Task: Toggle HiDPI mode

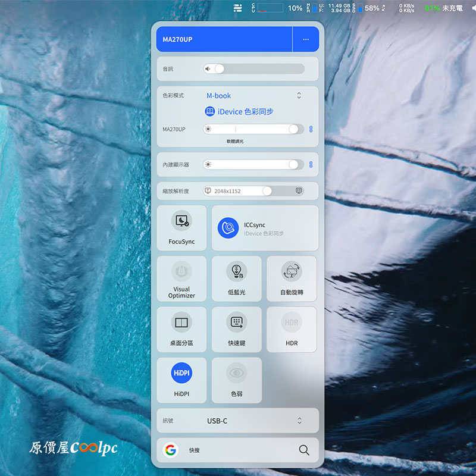Action: pyautogui.click(x=181, y=380)
